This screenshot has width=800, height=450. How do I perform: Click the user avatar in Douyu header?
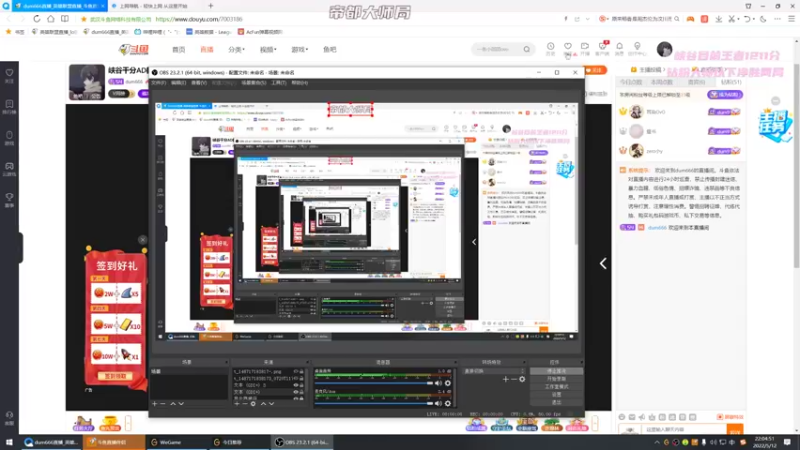[x=664, y=49]
